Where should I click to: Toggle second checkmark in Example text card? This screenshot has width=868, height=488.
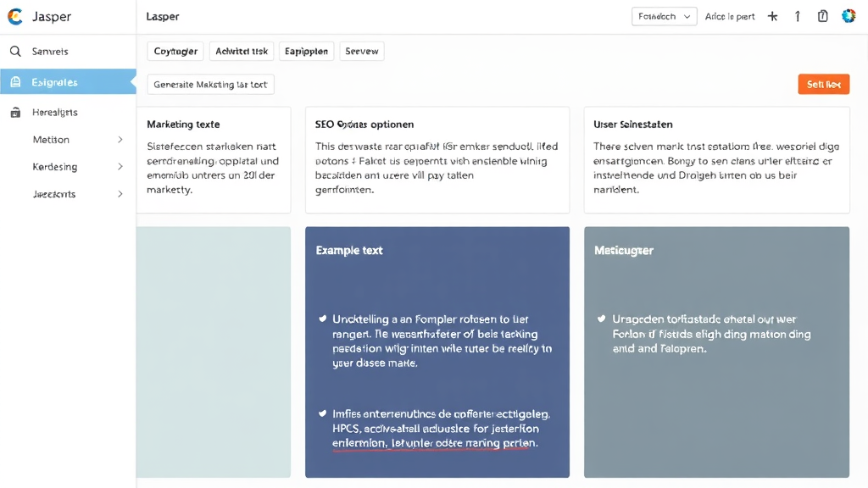(x=322, y=414)
